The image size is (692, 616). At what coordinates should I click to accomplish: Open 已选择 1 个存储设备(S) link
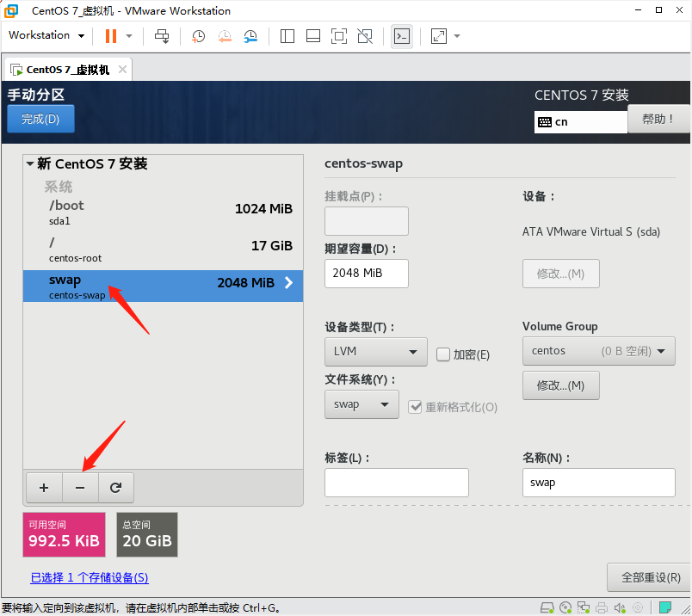click(x=90, y=577)
